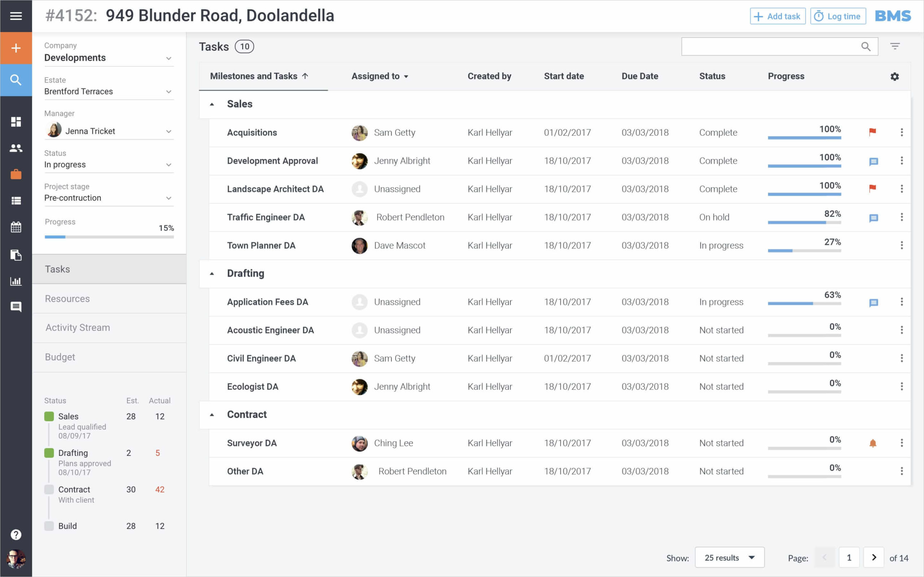Click the filter icon beside search box
This screenshot has width=924, height=577.
point(895,46)
